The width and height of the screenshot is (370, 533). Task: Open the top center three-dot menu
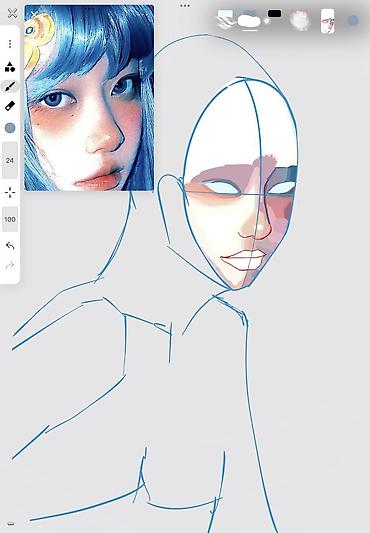coord(185,6)
